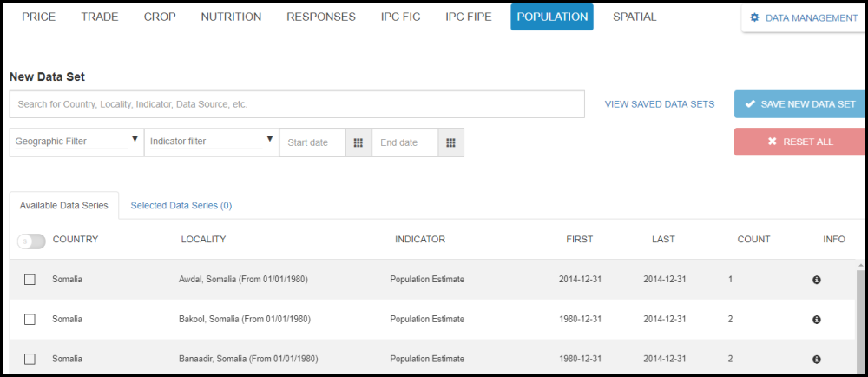Select the Banaadir, Somalia row checkbox
Image resolution: width=868 pixels, height=377 pixels.
(30, 359)
